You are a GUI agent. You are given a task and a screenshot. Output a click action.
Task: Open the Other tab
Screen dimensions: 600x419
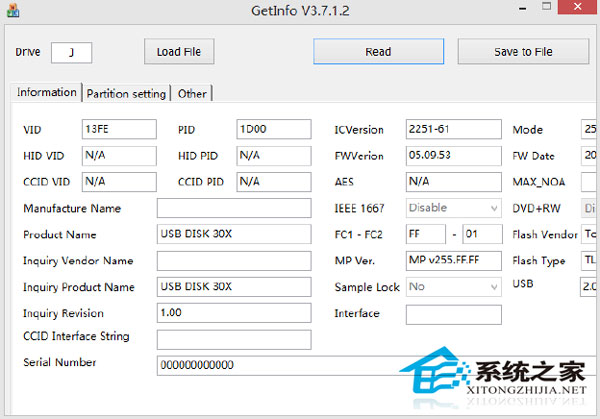192,93
